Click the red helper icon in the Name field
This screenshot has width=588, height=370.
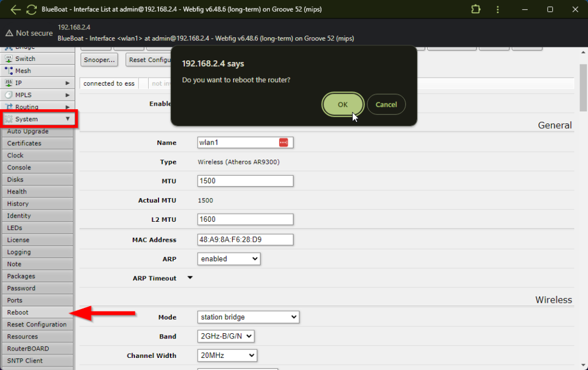click(x=283, y=142)
